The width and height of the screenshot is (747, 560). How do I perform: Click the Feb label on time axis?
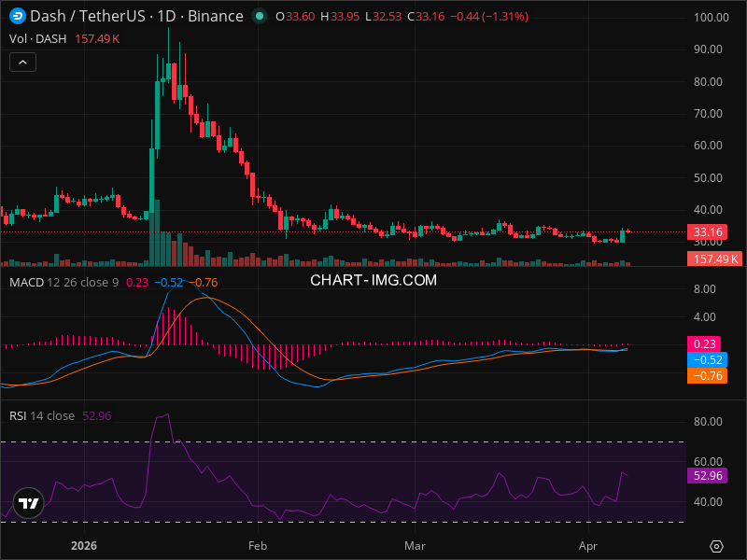[x=258, y=546]
